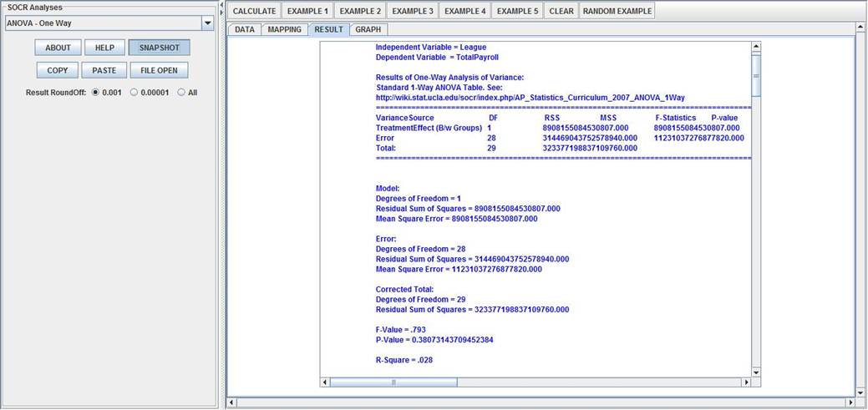Select the All round-off radio button
This screenshot has height=410, width=868.
pos(181,93)
